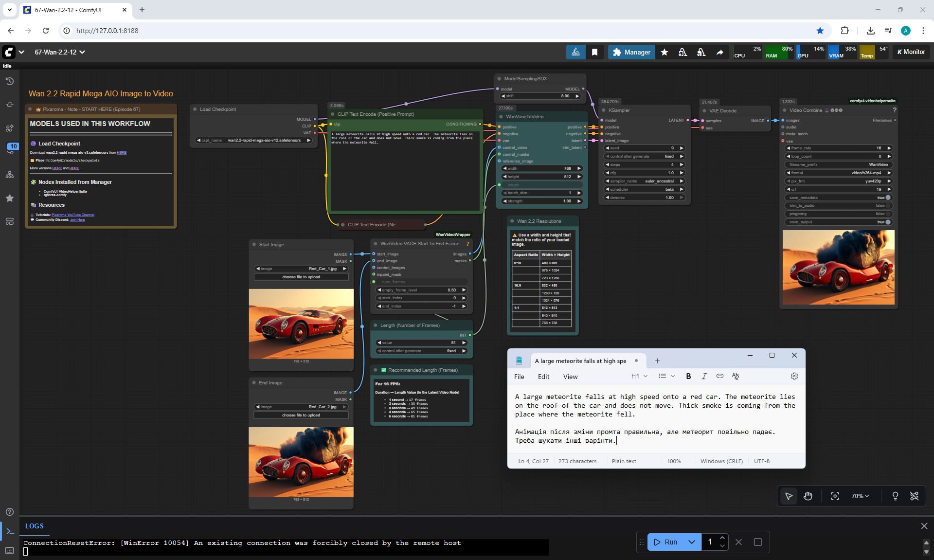This screenshot has width=934, height=560.
Task: Open the Notepad View menu
Action: click(x=570, y=377)
